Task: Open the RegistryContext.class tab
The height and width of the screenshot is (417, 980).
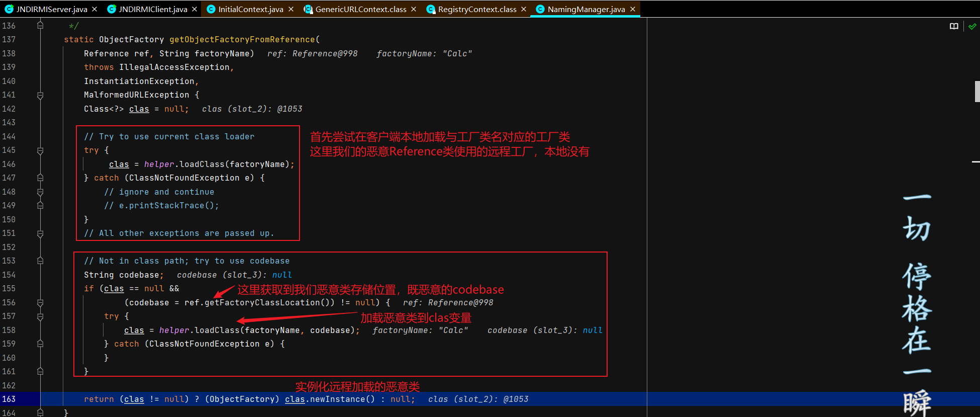Action: click(477, 9)
